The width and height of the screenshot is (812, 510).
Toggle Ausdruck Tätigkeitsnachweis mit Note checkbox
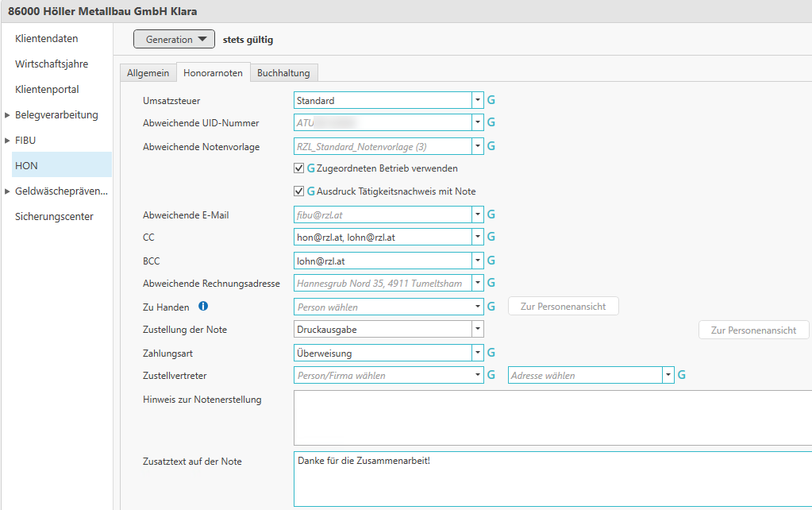(298, 191)
